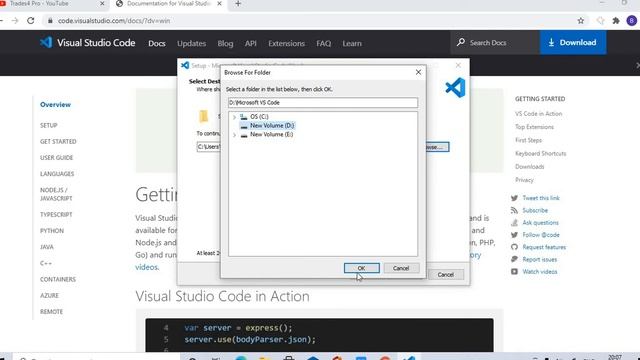Open NODE.JS / JAVASCRIPT section in sidebar
Screen dimensions: 640x360
click(56, 194)
